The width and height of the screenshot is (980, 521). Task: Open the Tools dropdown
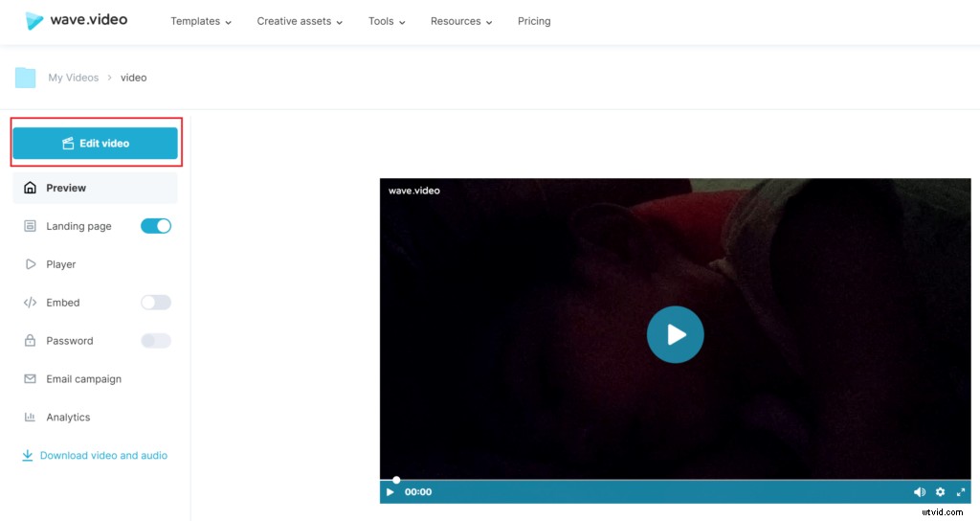point(387,21)
